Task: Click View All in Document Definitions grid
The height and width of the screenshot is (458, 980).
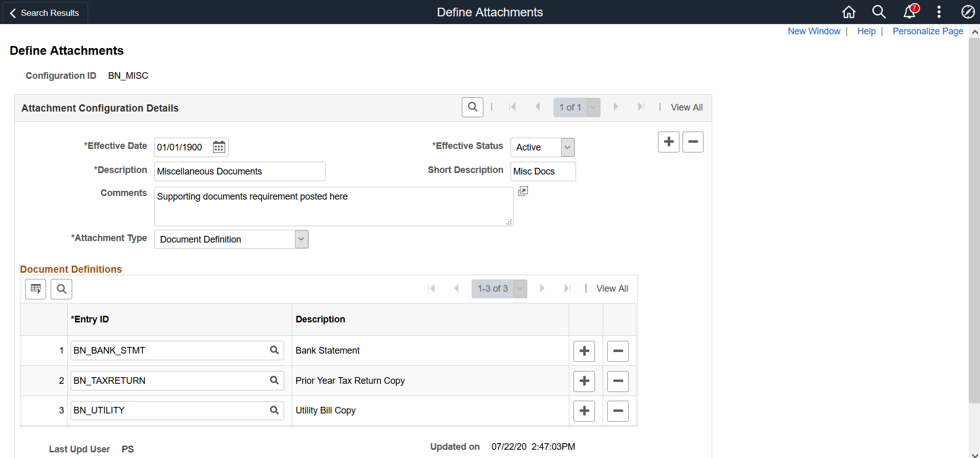Action: [612, 289]
